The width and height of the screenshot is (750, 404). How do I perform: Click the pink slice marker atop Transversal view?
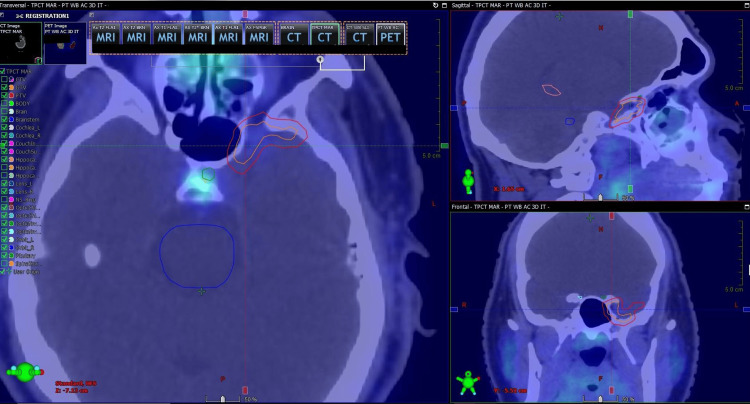point(245,14)
